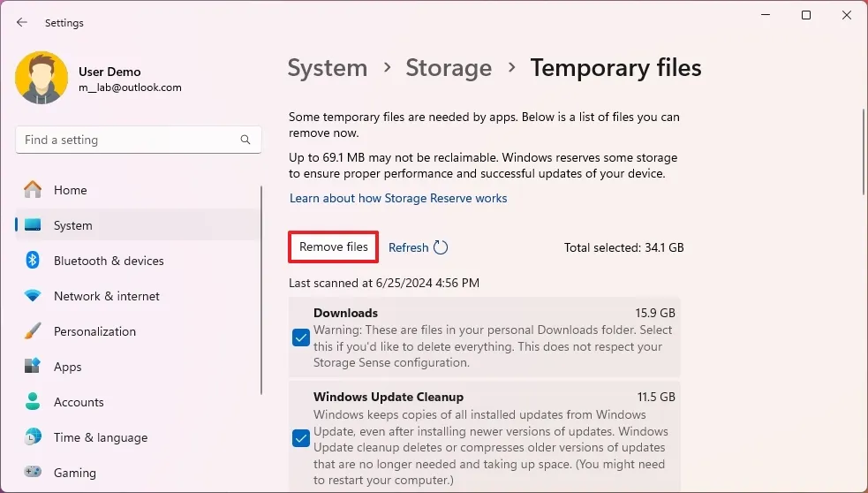The width and height of the screenshot is (868, 493).
Task: Click the Downloads 15.9 GB size value
Action: click(x=655, y=313)
